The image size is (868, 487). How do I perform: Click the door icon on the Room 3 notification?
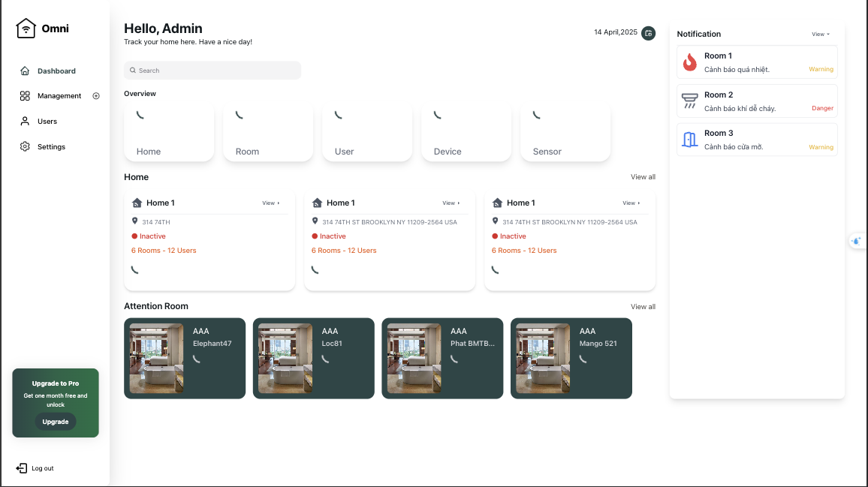pos(690,140)
